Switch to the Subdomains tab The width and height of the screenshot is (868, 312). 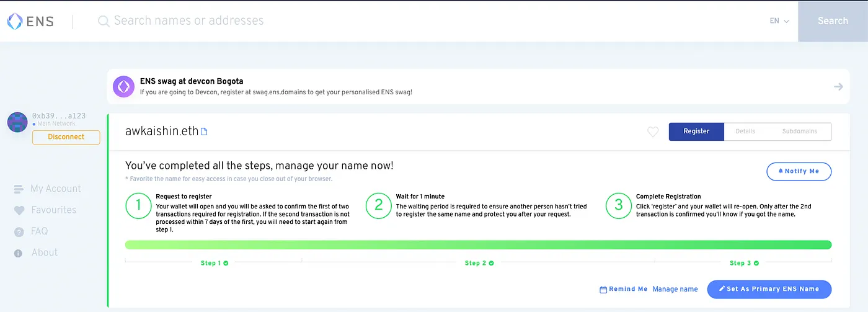800,131
